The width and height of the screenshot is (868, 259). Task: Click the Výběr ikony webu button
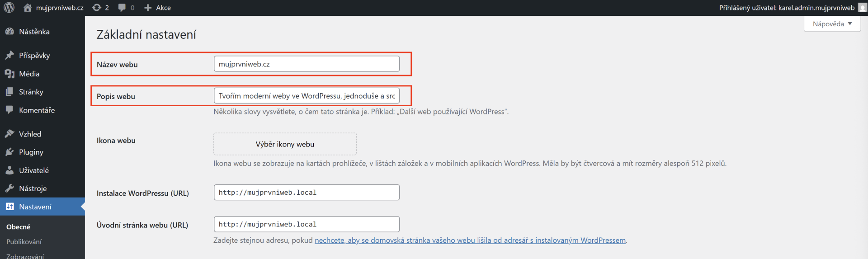click(285, 144)
